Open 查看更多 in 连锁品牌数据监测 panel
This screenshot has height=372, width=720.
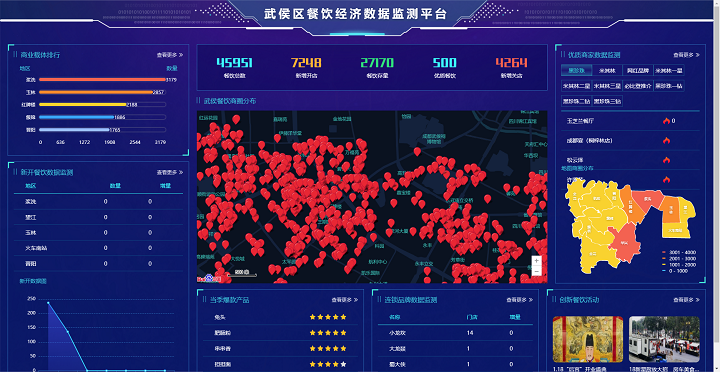click(520, 300)
